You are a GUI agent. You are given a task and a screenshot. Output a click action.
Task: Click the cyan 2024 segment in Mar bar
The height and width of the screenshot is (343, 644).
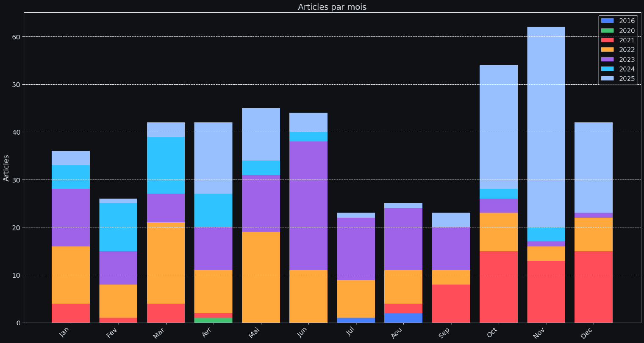click(166, 165)
